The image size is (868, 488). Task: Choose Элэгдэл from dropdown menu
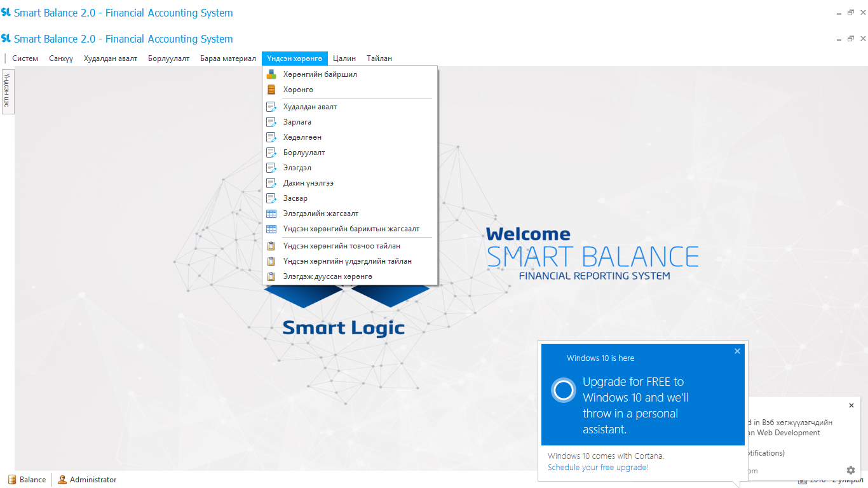coord(349,168)
